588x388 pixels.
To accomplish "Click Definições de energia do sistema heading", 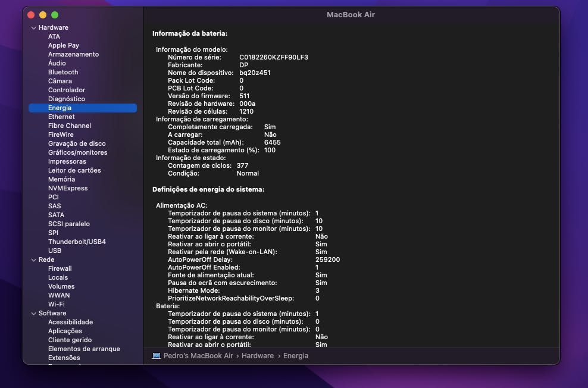I will point(208,190).
